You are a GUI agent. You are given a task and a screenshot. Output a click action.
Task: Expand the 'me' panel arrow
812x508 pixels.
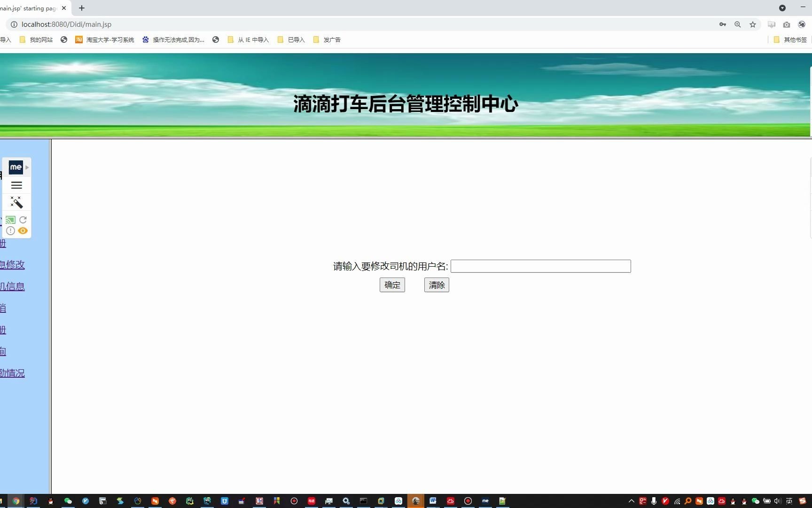coord(27,167)
